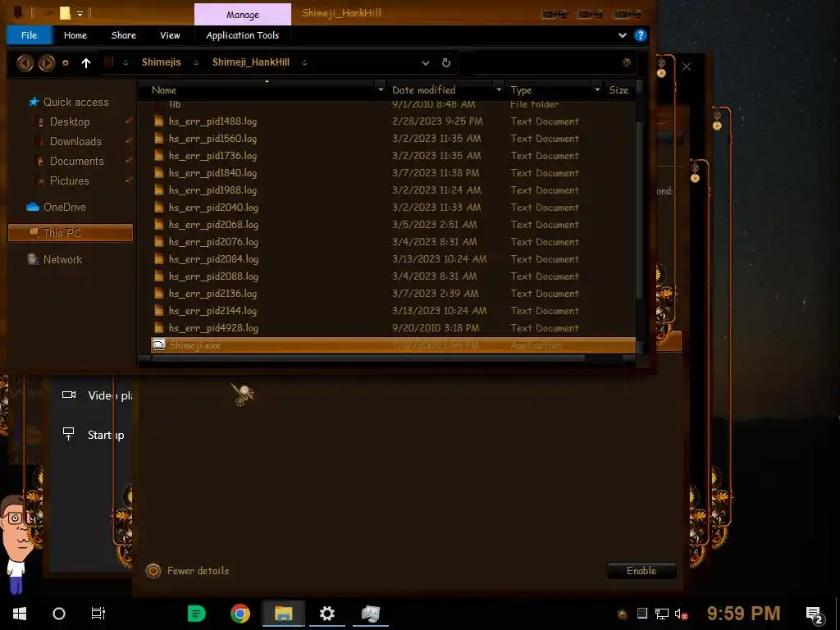Screen dimensions: 840x630
Task: Select Desktop in Quick access
Action: click(x=70, y=121)
